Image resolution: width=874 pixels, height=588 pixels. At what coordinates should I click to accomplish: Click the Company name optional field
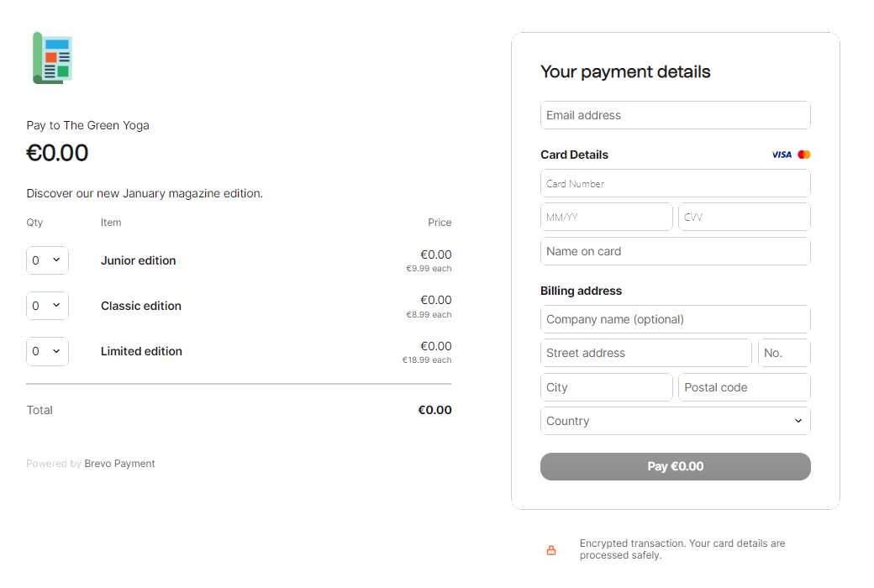675,319
